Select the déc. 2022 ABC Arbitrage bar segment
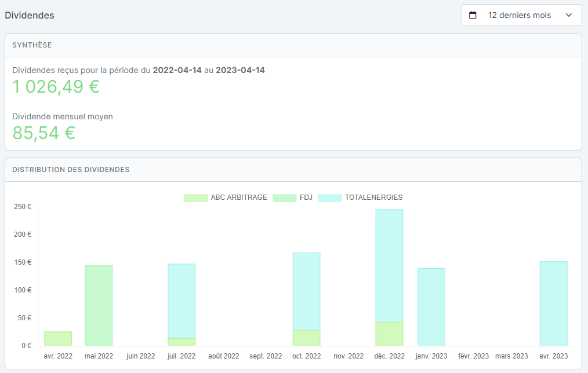 [389, 334]
